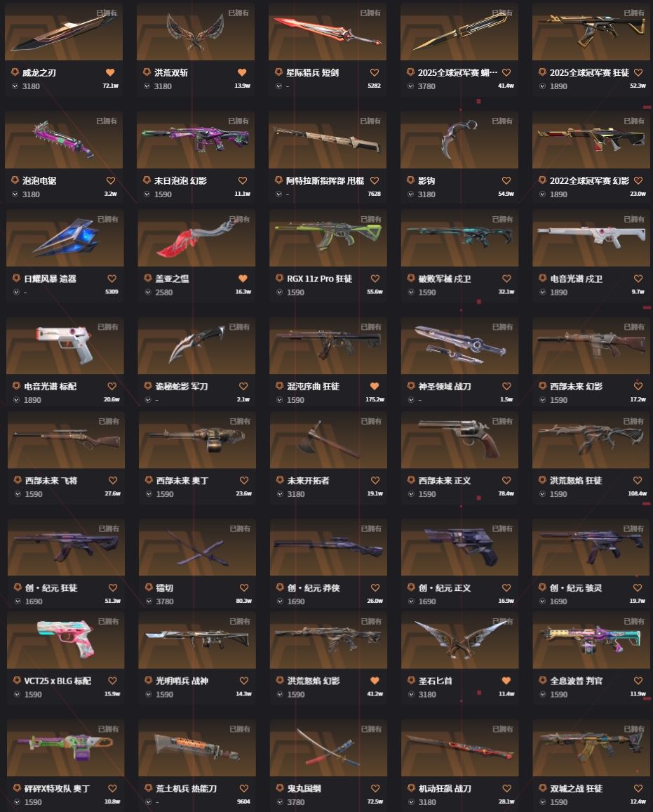653x812 pixels.
Task: Click heart icon next to 西部未来 正义
Action: point(506,481)
